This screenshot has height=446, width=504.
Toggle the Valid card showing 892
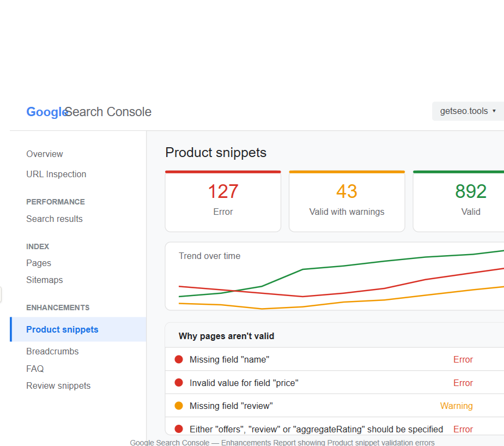(470, 201)
